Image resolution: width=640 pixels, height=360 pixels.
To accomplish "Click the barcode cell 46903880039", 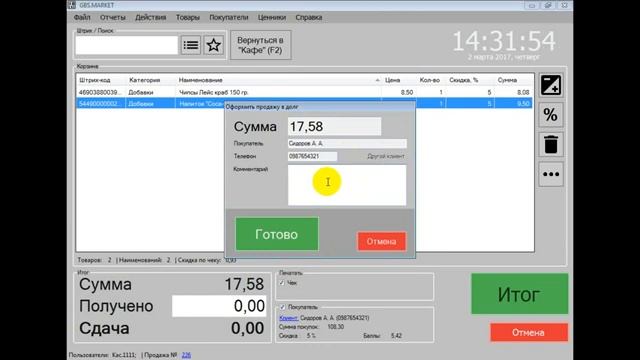I will coord(100,93).
